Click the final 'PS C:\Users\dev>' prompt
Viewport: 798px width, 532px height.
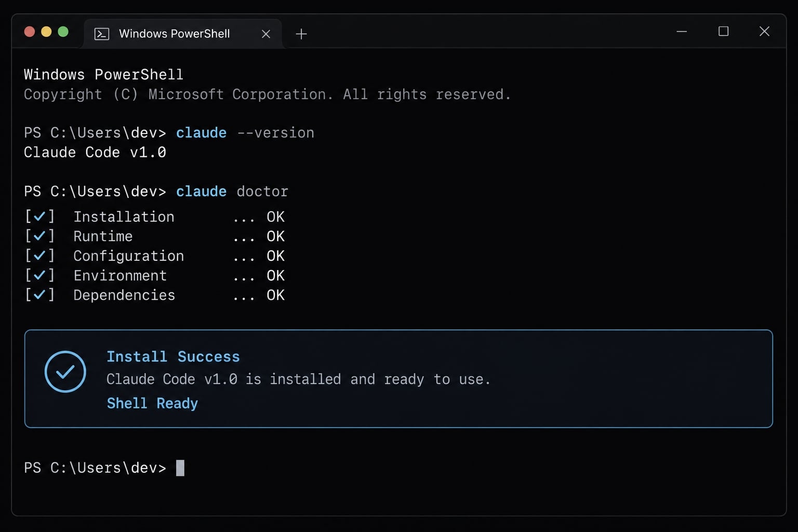[95, 468]
